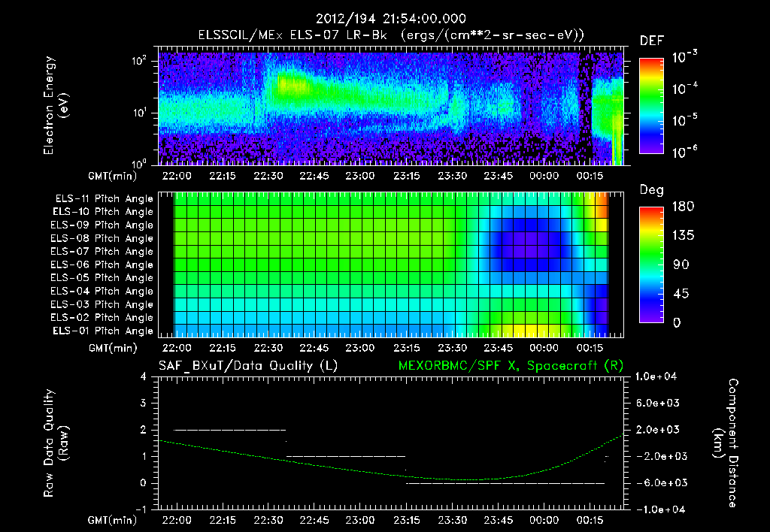Click the 22:30 time tick under the spectrogram
This screenshot has width=770, height=532.
pos(268,176)
